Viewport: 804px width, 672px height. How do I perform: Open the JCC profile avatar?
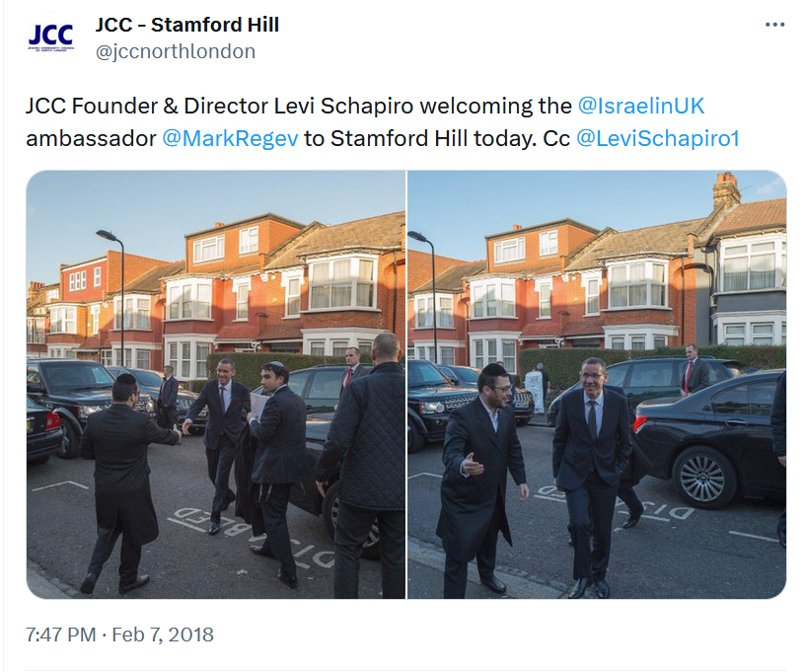tap(50, 37)
